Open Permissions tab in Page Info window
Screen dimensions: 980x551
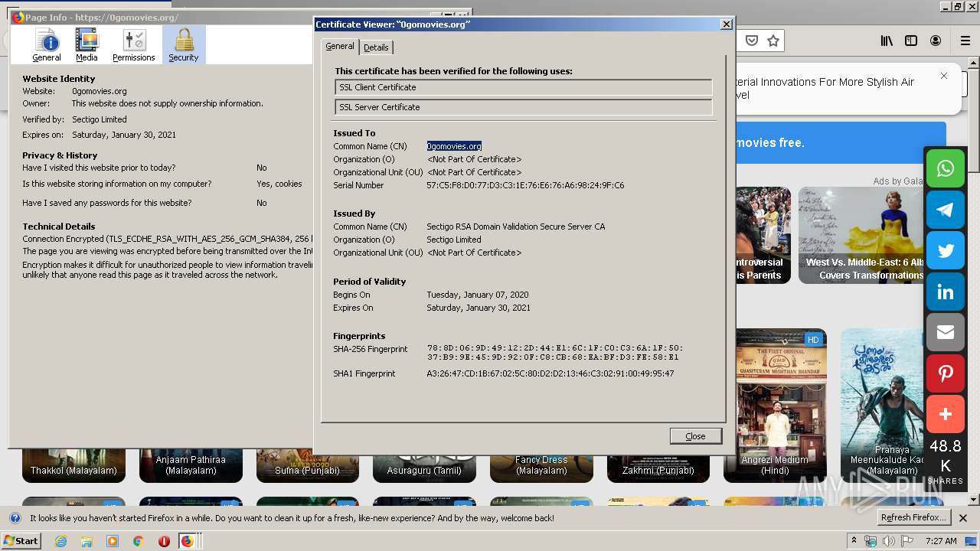(134, 45)
